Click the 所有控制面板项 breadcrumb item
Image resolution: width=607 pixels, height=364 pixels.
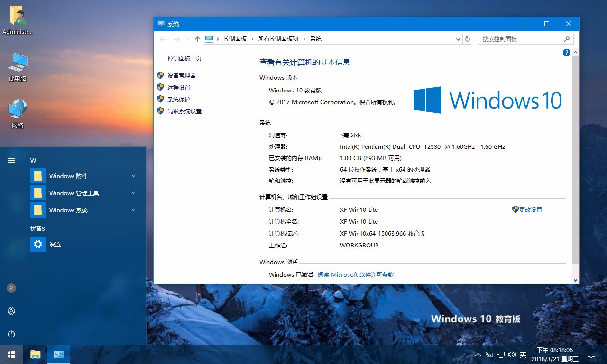tap(278, 39)
